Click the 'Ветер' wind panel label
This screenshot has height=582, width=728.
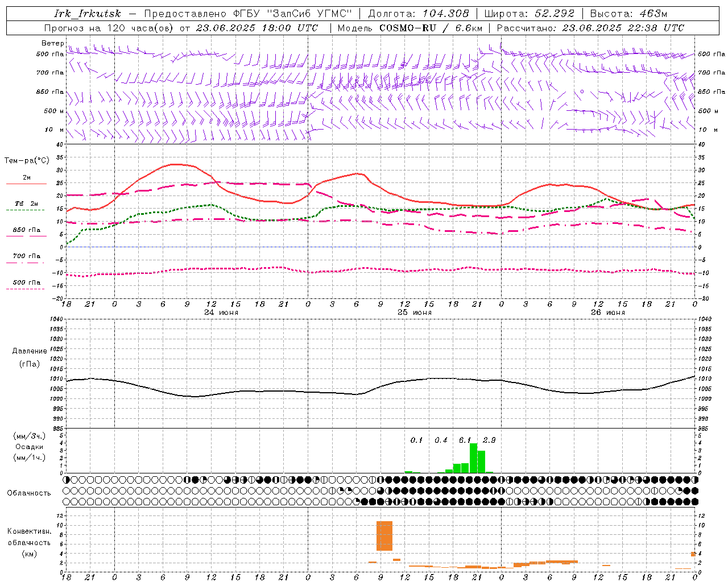tap(52, 43)
